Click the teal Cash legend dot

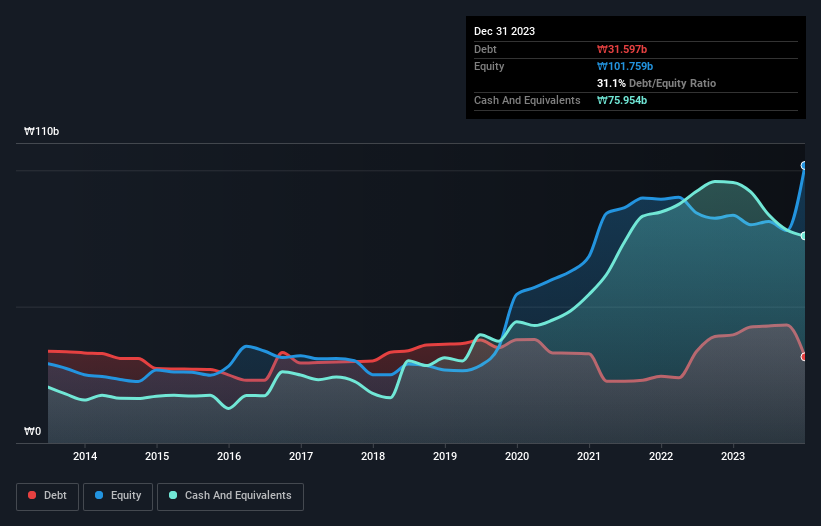point(173,495)
